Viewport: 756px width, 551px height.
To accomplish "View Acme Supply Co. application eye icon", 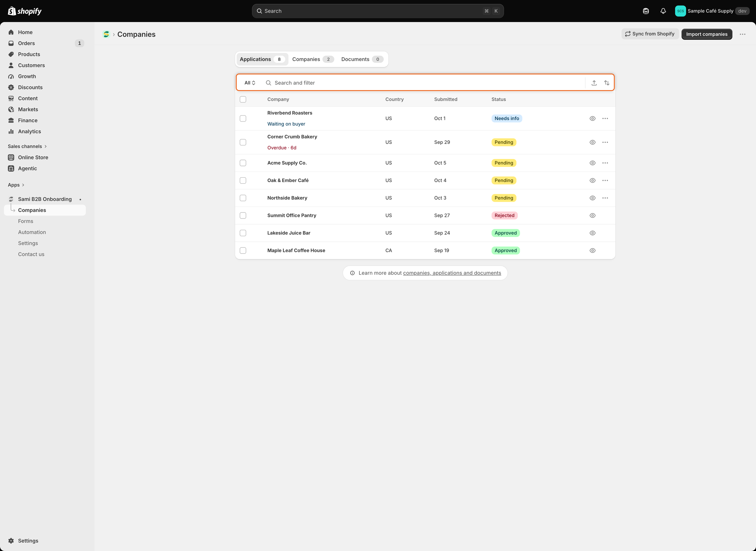I will coord(593,163).
